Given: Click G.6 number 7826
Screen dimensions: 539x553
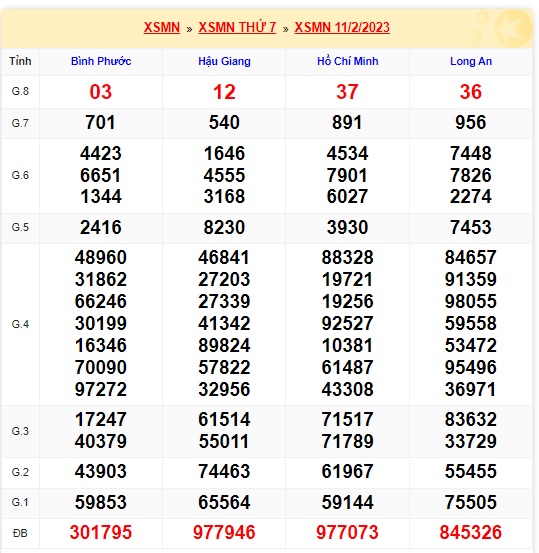Looking at the screenshot, I should [471, 175].
